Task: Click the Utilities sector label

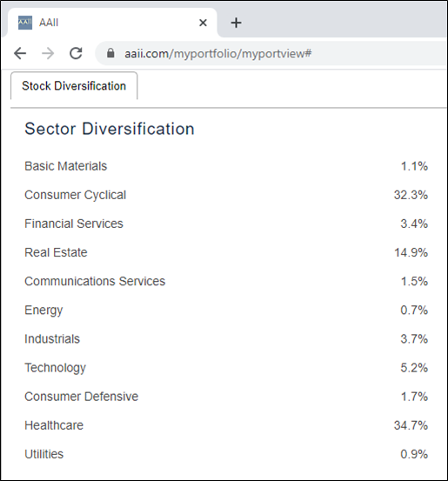Action: point(43,454)
